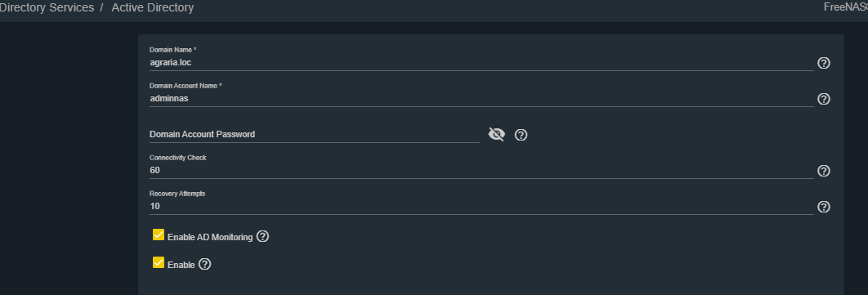
Task: Uncheck the Enable AD Monitoring checkbox
Action: point(159,235)
